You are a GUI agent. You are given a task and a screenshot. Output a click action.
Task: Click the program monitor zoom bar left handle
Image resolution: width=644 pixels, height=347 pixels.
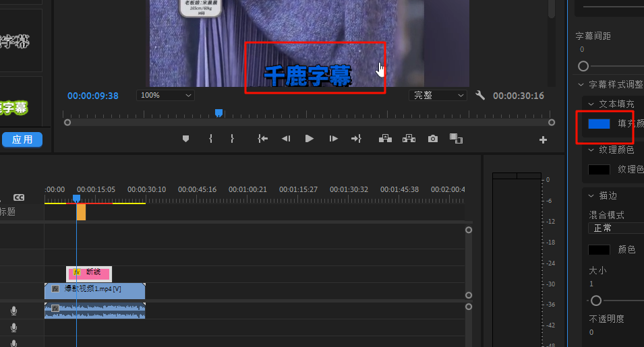(x=67, y=122)
